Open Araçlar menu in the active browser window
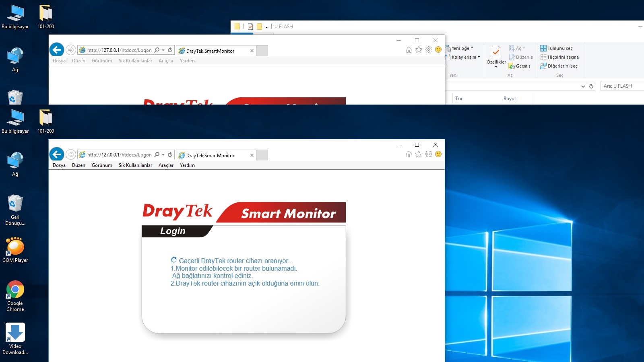The height and width of the screenshot is (362, 644). coord(166,165)
